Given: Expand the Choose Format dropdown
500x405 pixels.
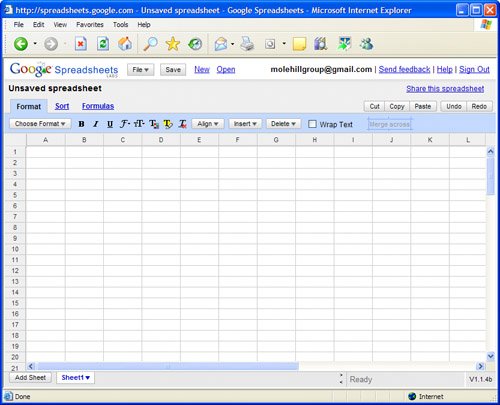Looking at the screenshot, I should 40,124.
